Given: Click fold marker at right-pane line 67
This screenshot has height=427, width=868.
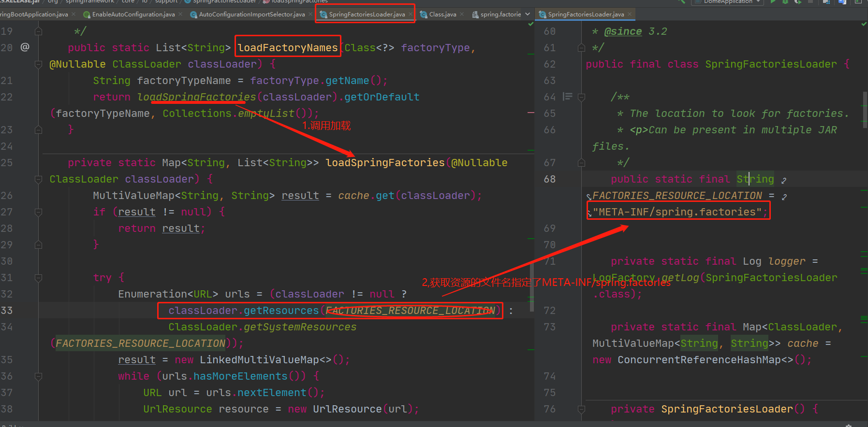Looking at the screenshot, I should 582,162.
